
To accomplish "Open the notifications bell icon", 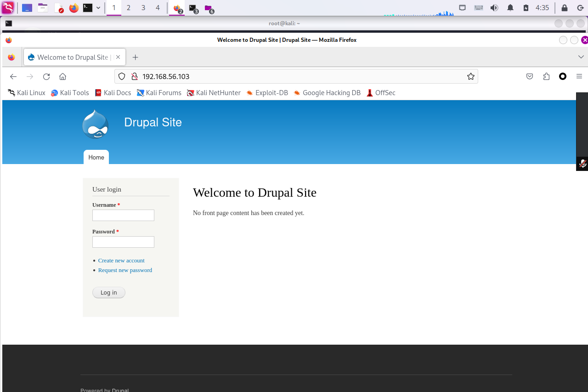I will [510, 8].
